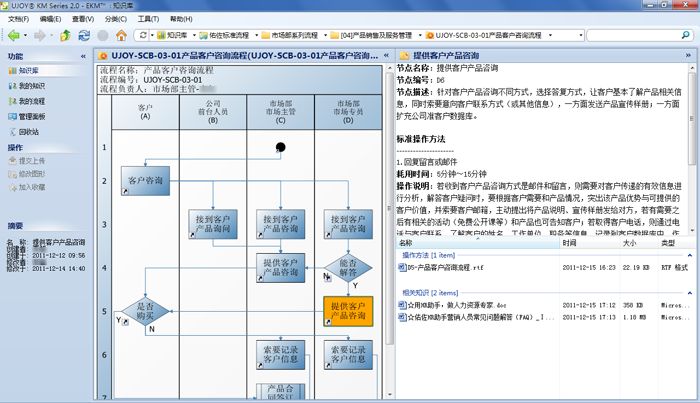Open ☆用HR助手，做人力资源专家.doc

[452, 305]
